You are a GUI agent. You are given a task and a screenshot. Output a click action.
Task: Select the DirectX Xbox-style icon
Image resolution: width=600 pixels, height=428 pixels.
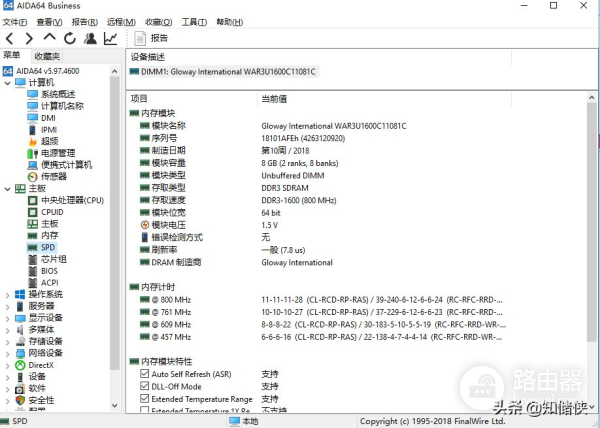tap(20, 365)
